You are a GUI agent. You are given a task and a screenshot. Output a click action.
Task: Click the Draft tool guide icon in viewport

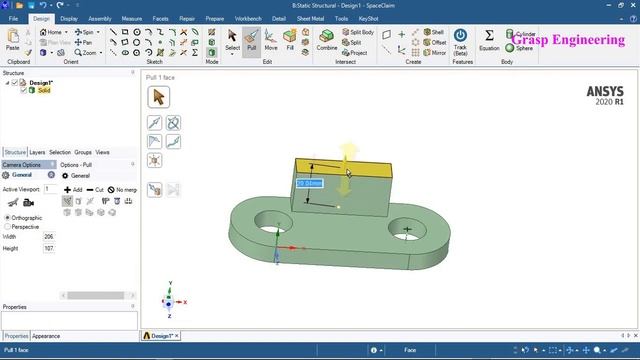155,142
